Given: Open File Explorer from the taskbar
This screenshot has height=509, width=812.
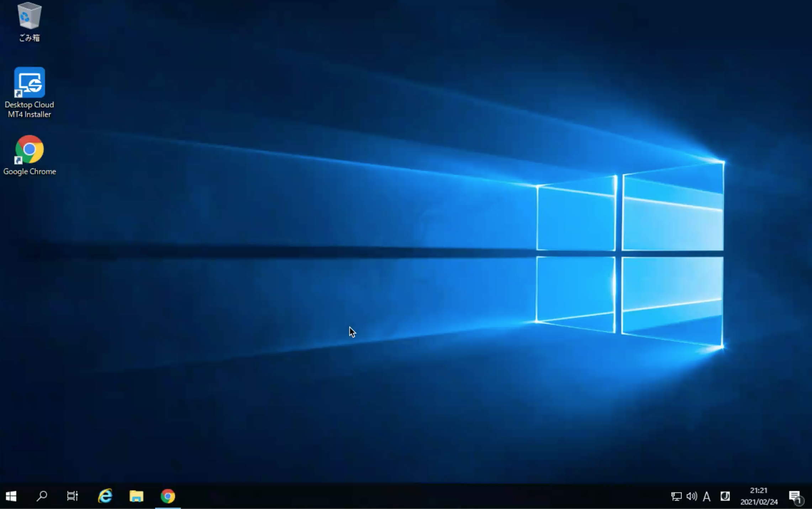Looking at the screenshot, I should [137, 496].
